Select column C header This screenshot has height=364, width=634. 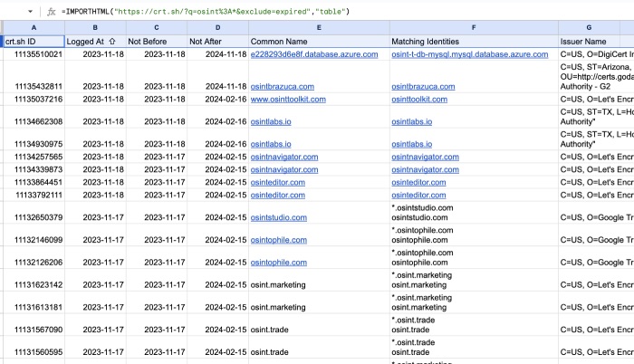point(156,28)
